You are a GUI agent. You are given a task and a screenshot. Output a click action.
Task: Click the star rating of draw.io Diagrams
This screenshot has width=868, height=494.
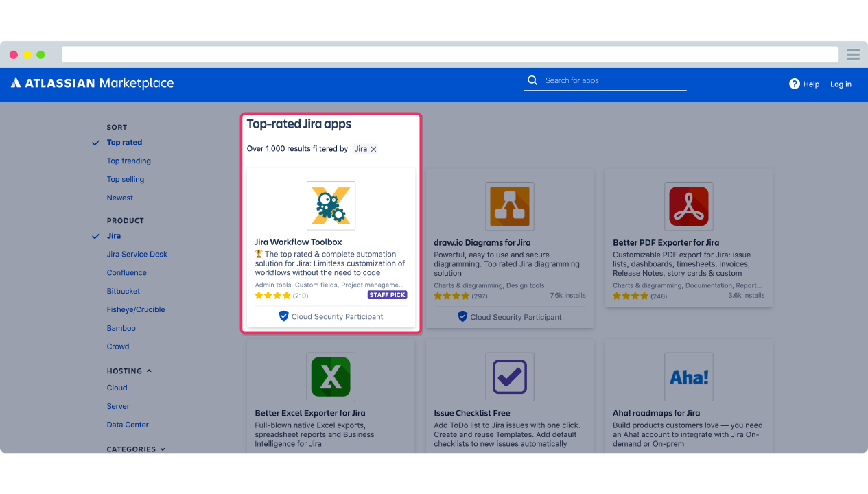click(451, 296)
